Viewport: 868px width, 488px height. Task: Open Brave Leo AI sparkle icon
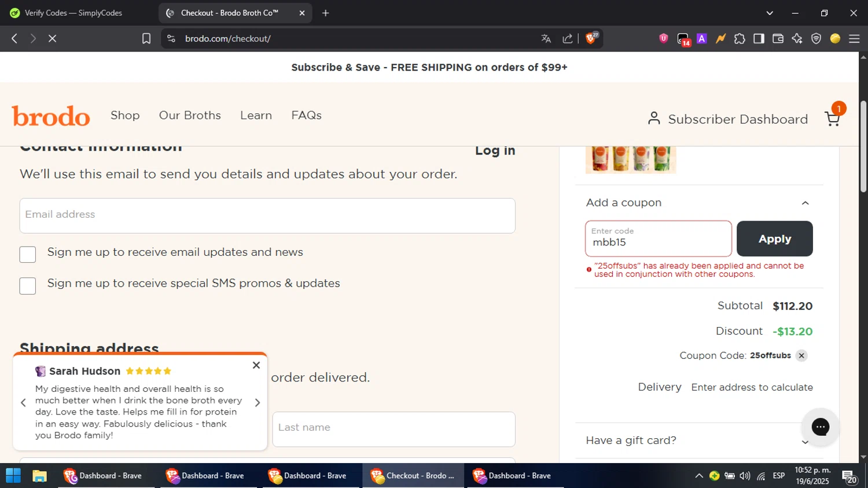pyautogui.click(x=797, y=38)
